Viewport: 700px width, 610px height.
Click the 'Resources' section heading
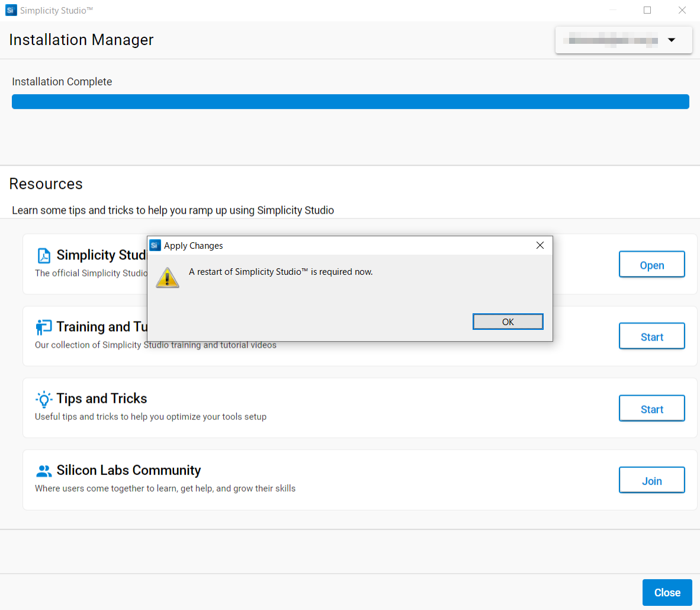(46, 184)
